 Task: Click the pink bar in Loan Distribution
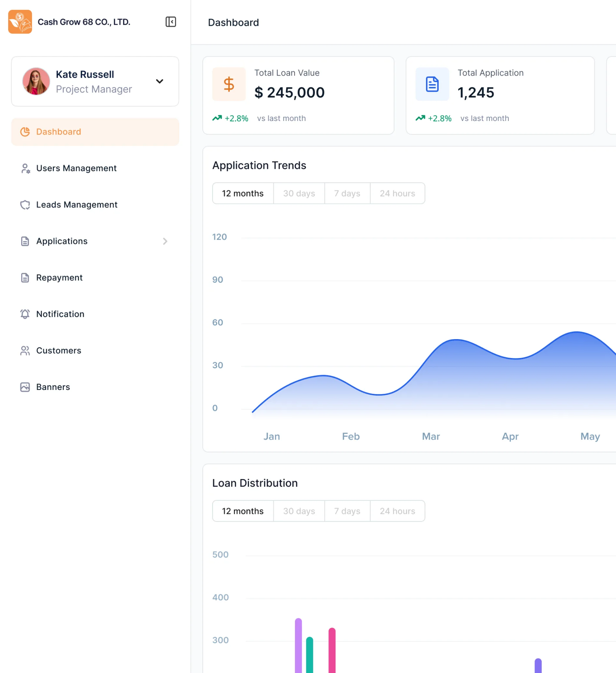pos(332,650)
